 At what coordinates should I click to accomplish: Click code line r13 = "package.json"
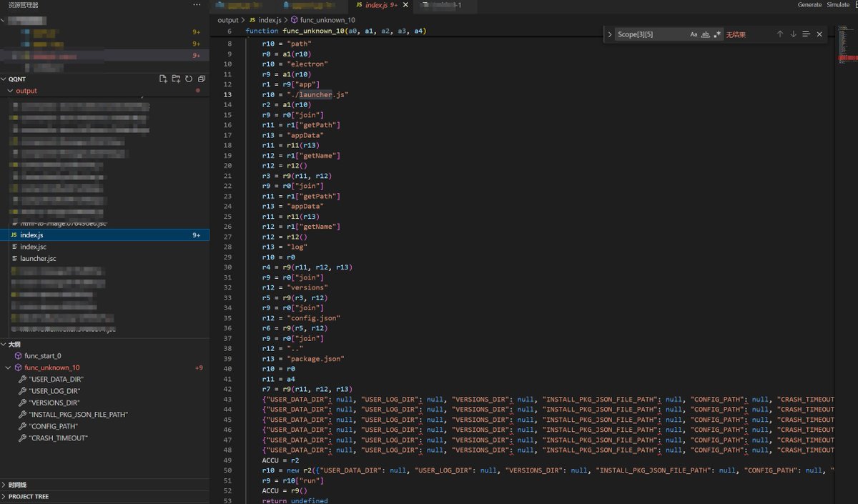point(303,359)
